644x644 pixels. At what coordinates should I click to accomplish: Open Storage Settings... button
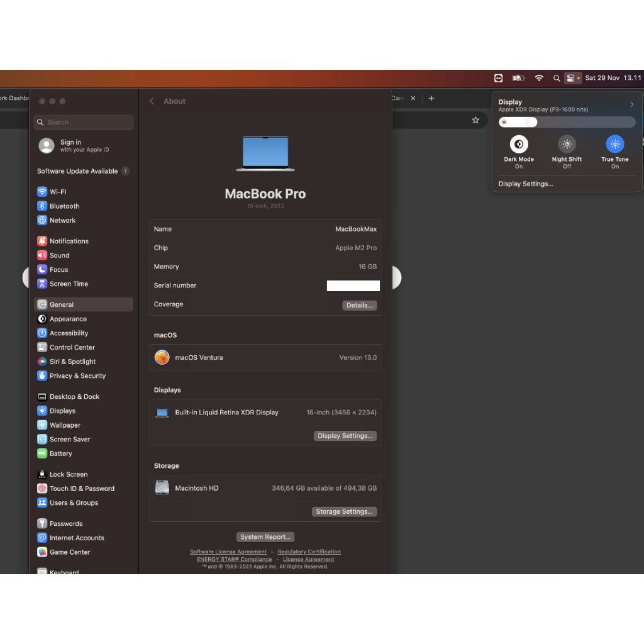pos(344,512)
